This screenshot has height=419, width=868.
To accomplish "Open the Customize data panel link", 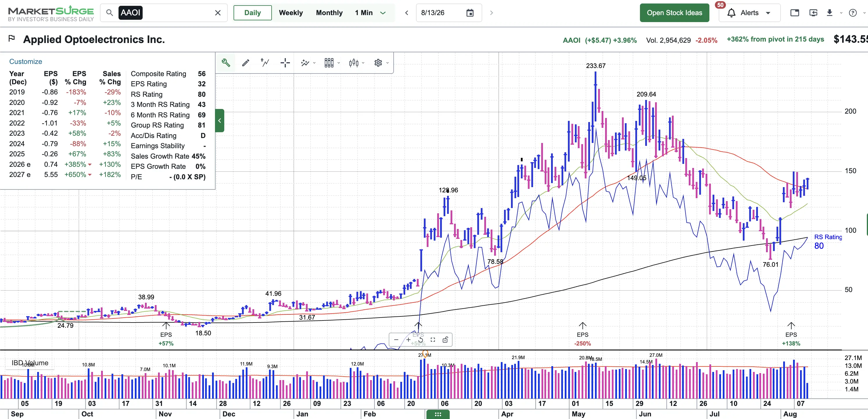I will coord(26,61).
